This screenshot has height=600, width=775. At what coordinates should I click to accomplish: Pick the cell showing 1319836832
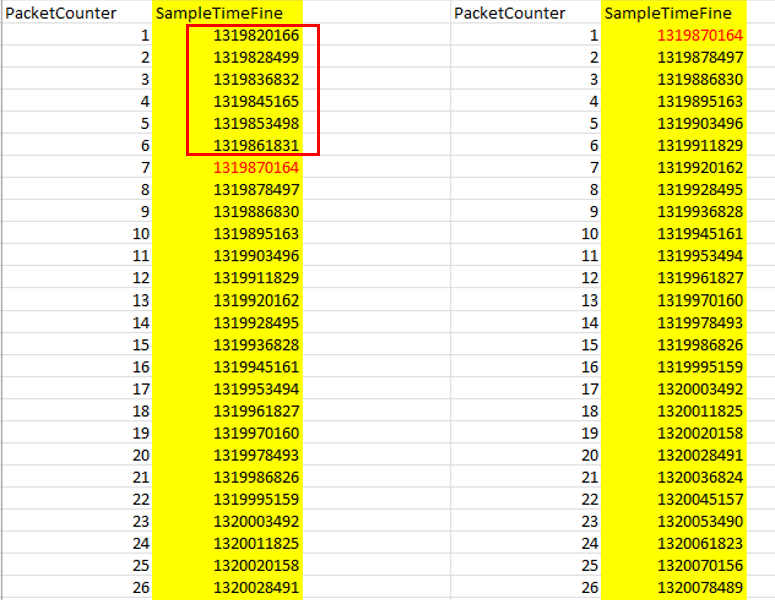(256, 80)
